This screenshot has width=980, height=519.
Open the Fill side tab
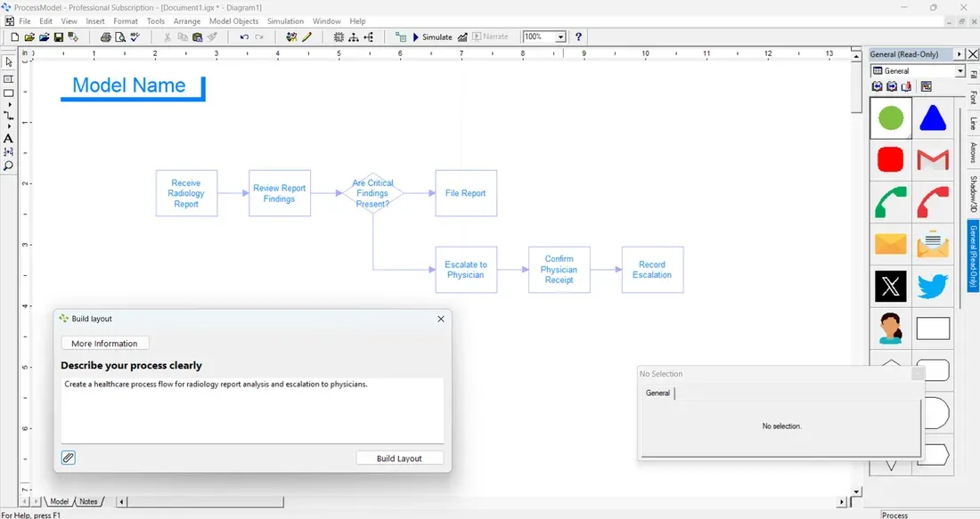[973, 74]
